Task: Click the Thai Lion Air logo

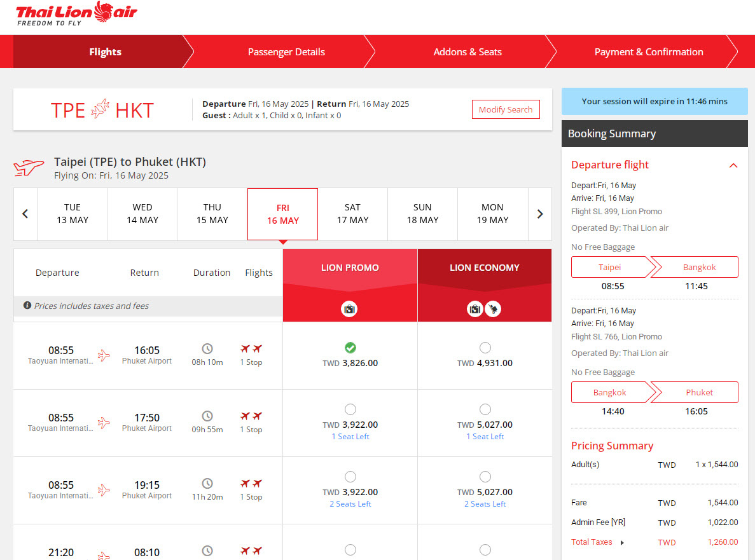Action: coord(76,13)
